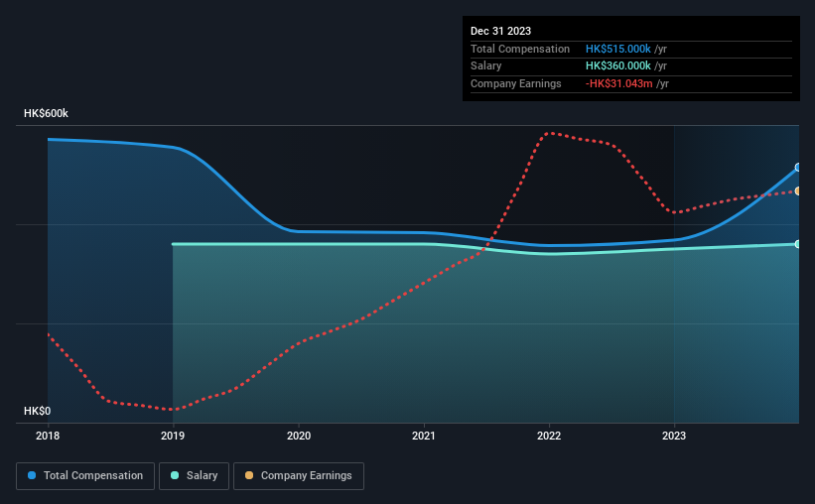
Task: Click the HK$0 y-axis label
Action: (38, 411)
